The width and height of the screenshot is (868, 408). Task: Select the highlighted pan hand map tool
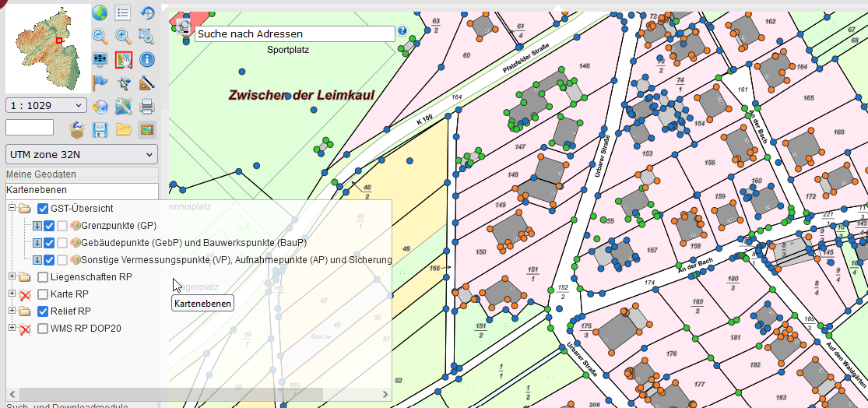click(124, 59)
